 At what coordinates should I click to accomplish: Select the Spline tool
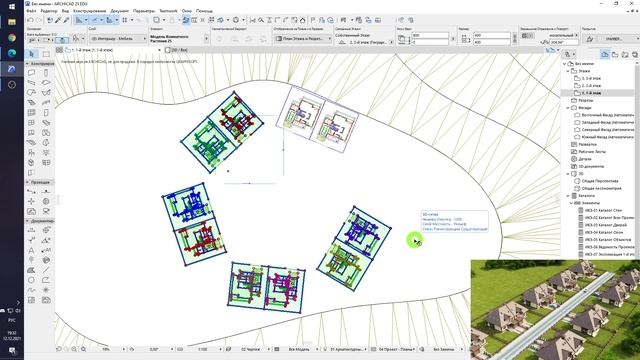click(31, 290)
